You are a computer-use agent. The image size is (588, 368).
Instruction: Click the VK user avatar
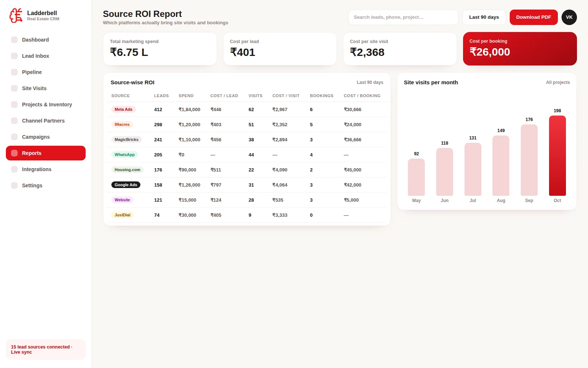(569, 17)
